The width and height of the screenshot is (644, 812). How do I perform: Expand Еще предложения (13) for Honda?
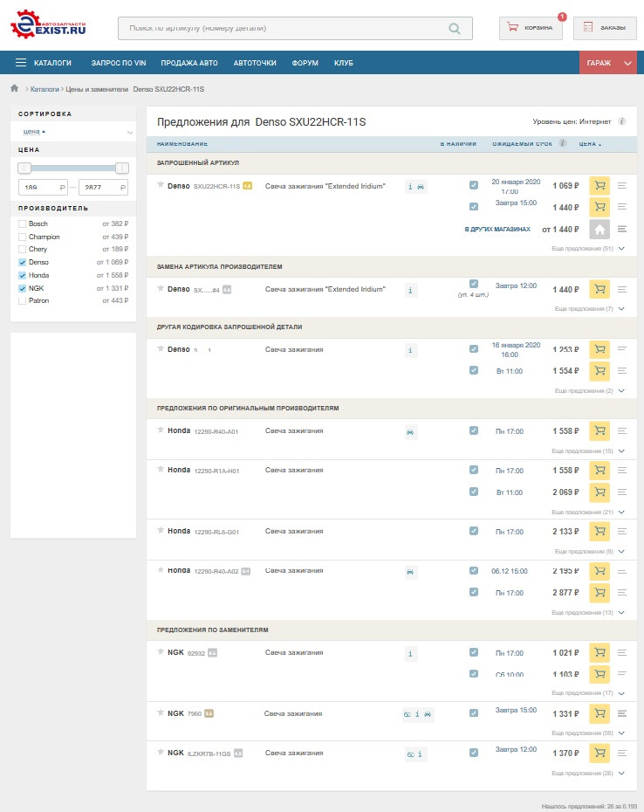click(588, 613)
